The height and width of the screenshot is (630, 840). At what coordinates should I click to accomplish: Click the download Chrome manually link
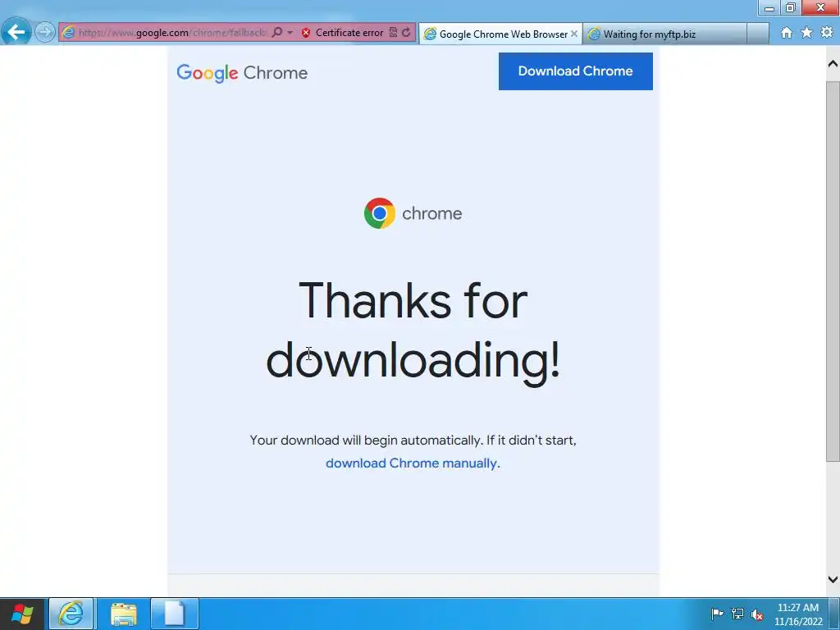(x=413, y=463)
